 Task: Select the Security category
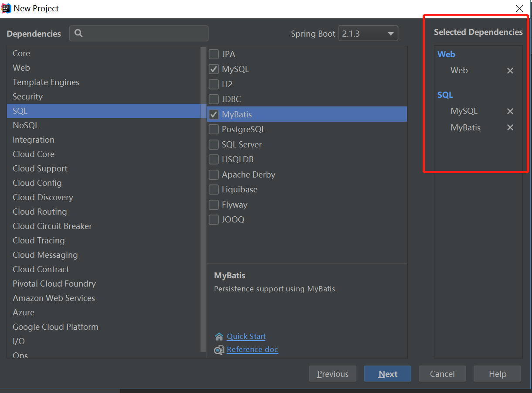(103, 96)
